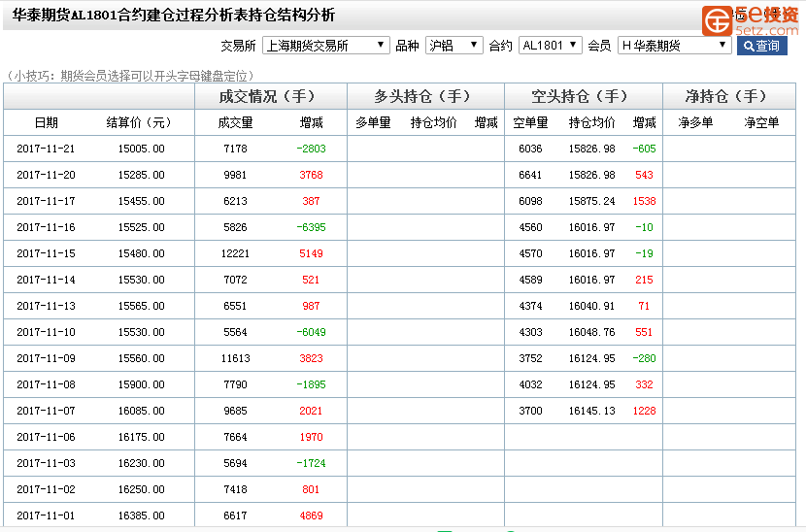Click short position value 3700
This screenshot has height=532, width=806.
pos(530,411)
